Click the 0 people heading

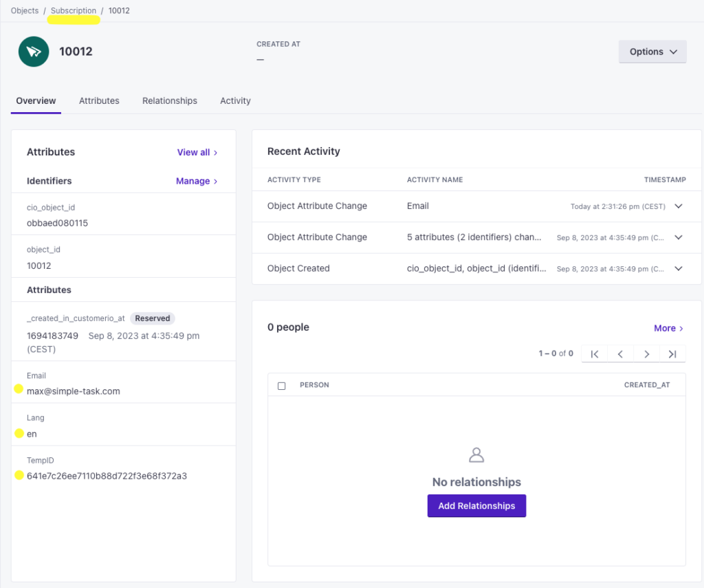coord(288,327)
